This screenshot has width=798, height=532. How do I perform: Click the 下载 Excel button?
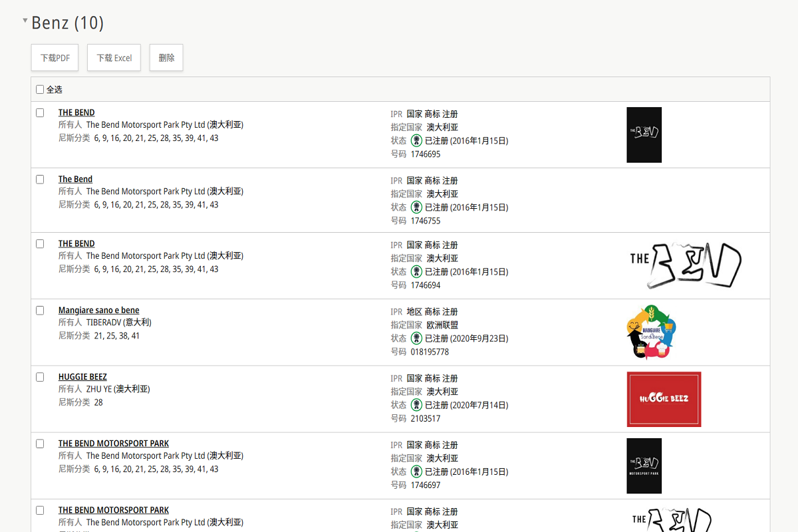pos(114,58)
